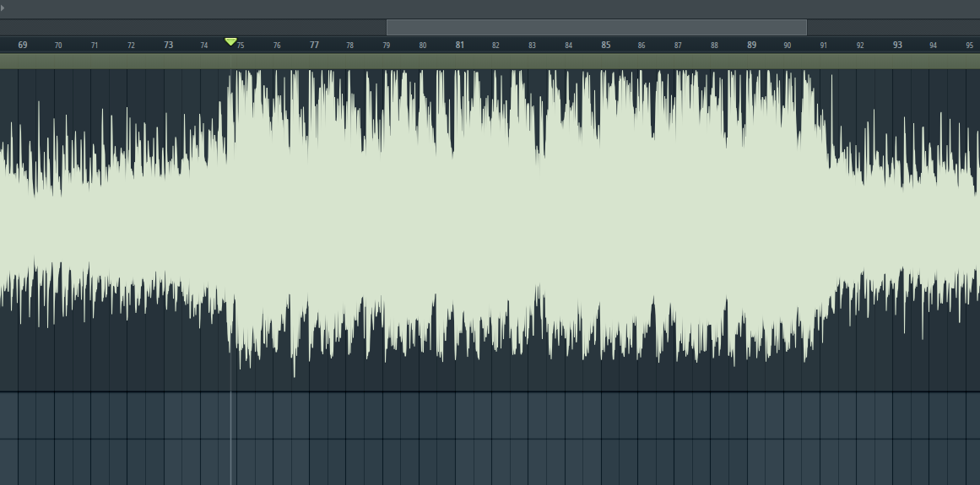
Task: Click bar 69 on the timeline ruler
Action: click(23, 45)
